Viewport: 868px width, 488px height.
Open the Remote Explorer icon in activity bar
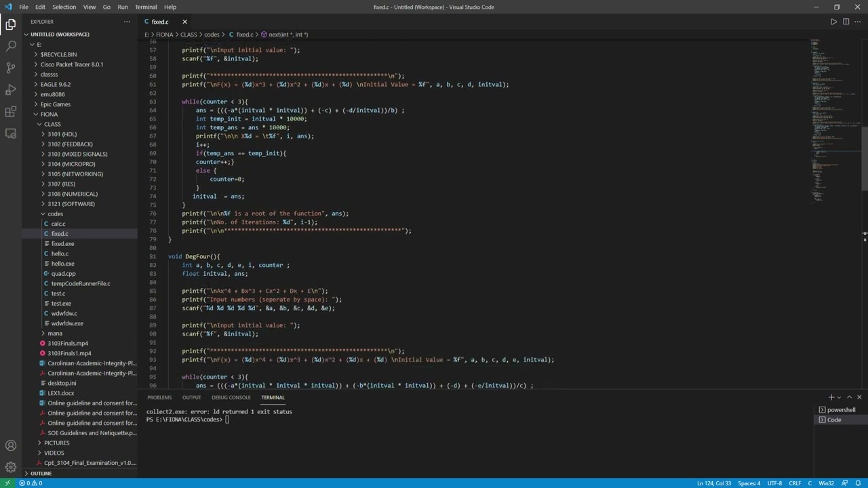click(x=10, y=133)
